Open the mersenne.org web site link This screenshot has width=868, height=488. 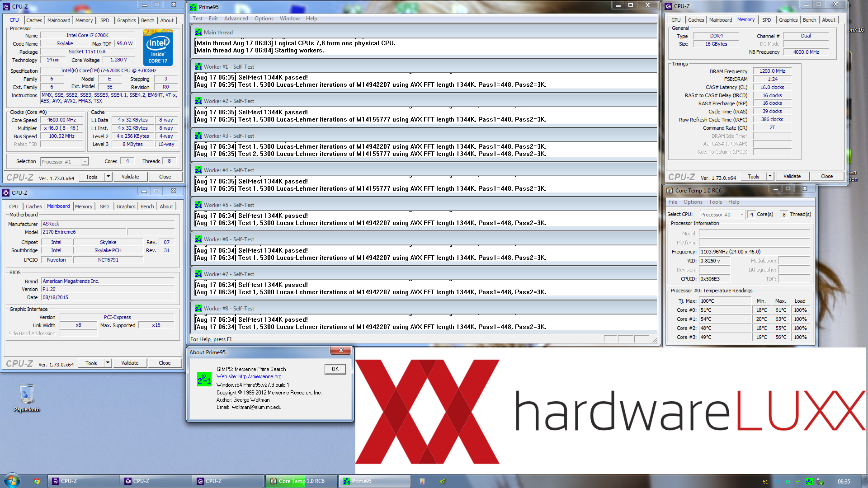click(x=259, y=376)
